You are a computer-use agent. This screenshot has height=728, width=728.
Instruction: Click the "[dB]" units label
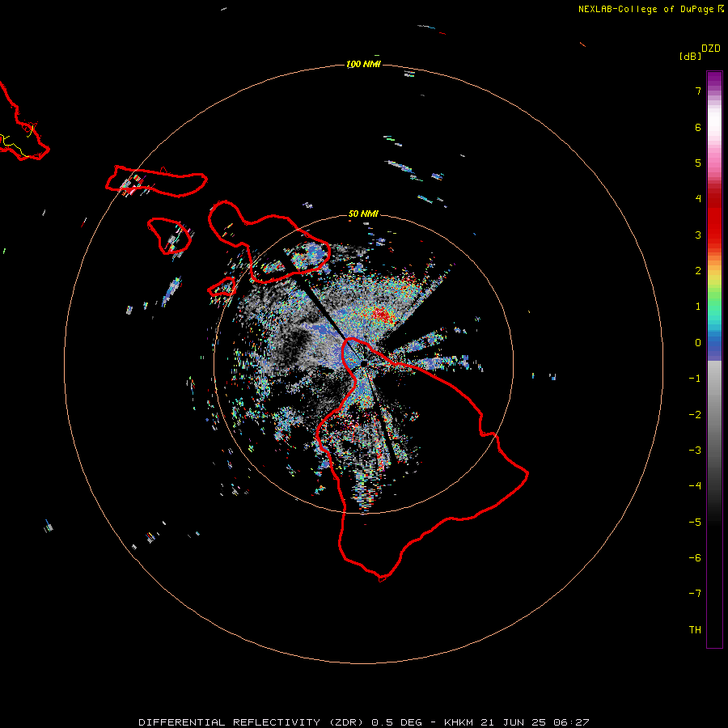[690, 56]
